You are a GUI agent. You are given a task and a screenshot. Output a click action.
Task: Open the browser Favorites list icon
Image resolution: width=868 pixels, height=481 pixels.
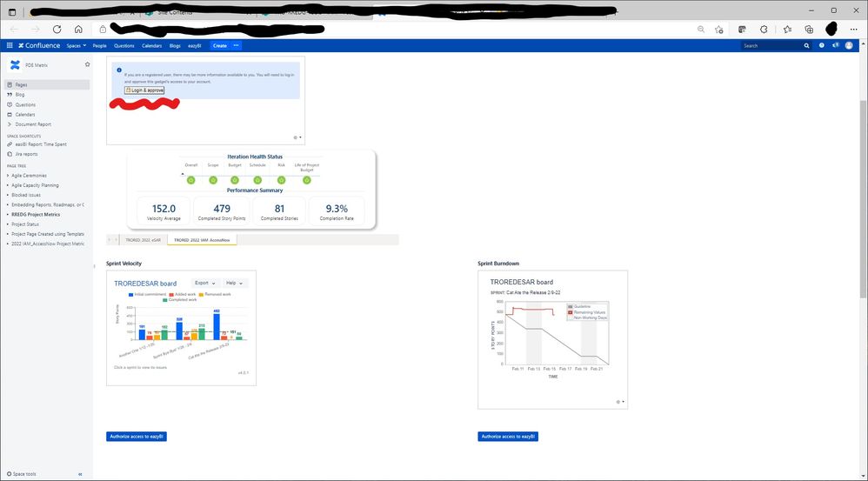click(787, 30)
